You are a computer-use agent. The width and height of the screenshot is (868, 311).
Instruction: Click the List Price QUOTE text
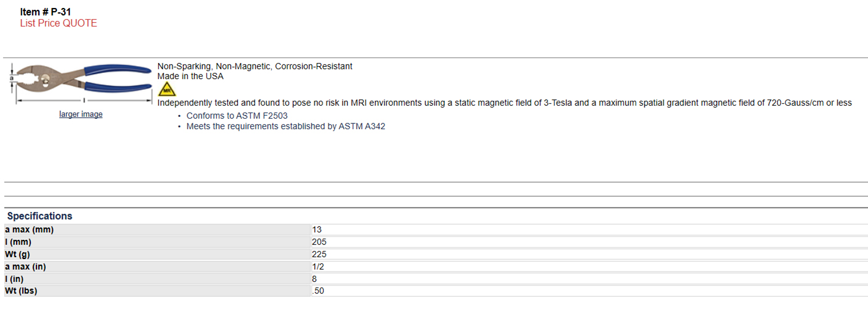59,23
